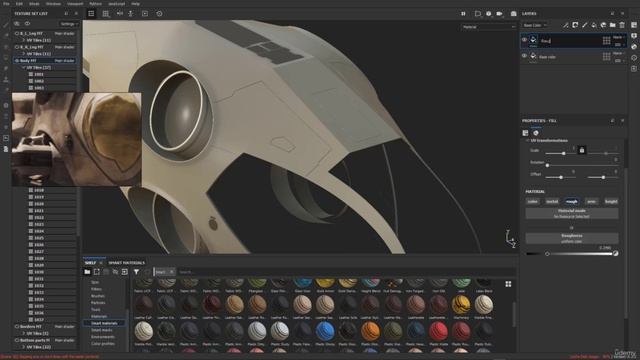
Task: Toggle visibility eye in Texture Set List header
Action: pos(27,24)
